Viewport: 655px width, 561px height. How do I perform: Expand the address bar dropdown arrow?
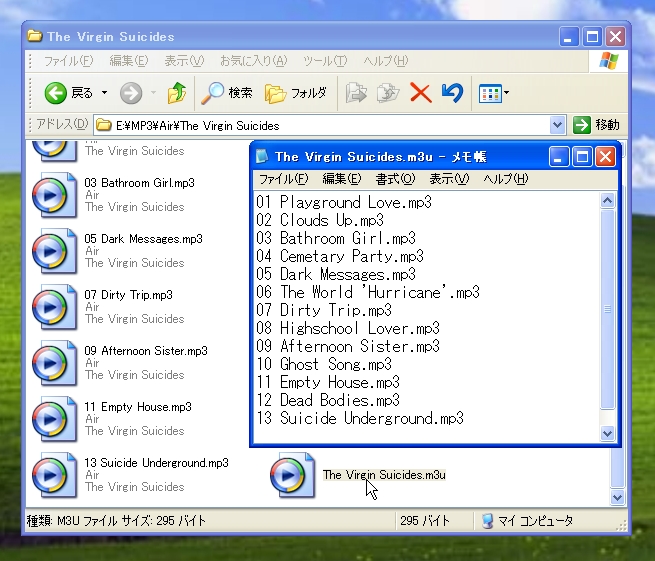click(557, 125)
